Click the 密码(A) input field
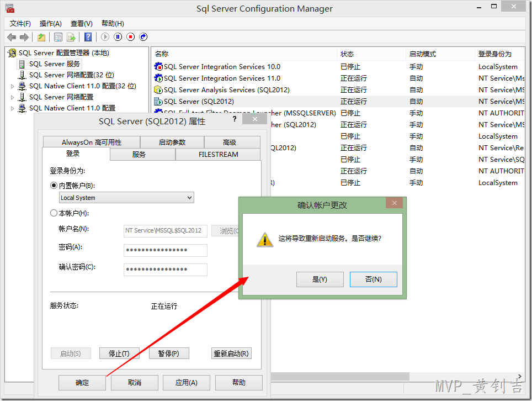Screen dimensions: 532x401 165,250
